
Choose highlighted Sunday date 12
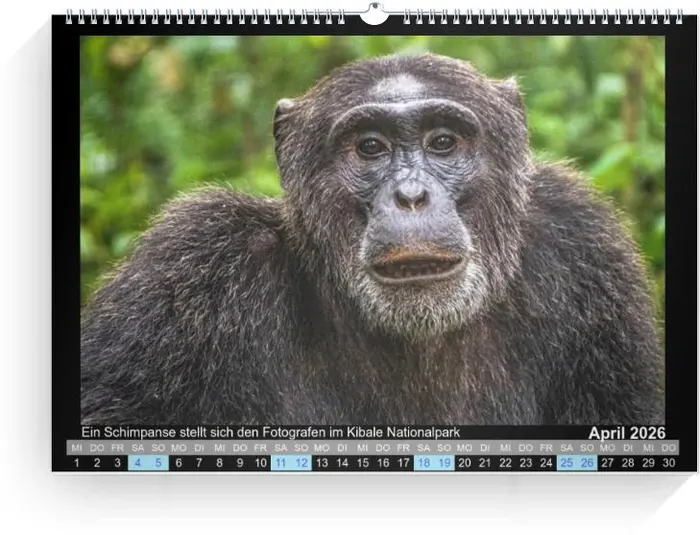(301, 463)
